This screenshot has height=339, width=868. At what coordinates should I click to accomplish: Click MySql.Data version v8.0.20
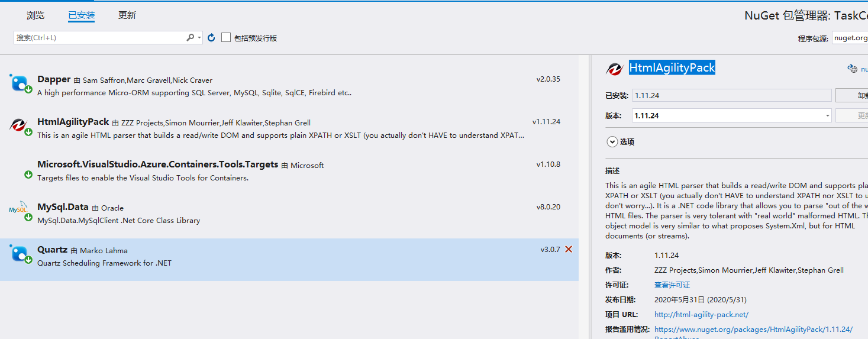548,207
